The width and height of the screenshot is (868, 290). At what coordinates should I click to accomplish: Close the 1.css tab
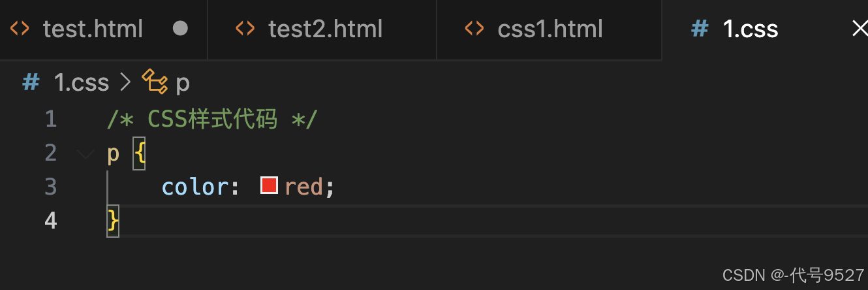pos(860,29)
